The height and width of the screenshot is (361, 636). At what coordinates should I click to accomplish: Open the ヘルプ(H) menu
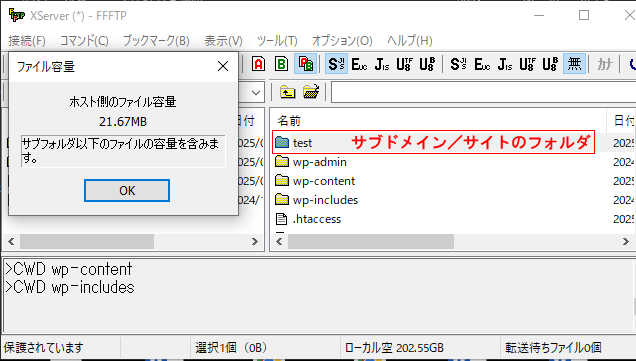(x=410, y=41)
